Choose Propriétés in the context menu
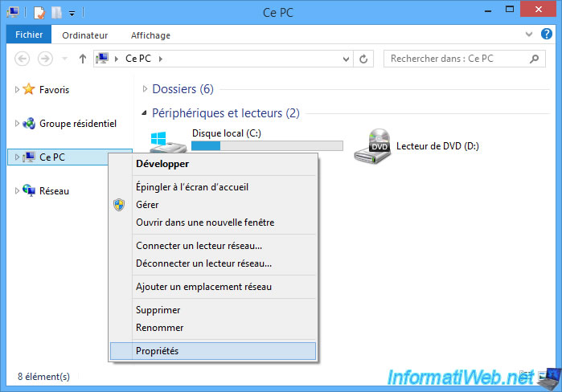 [213, 351]
